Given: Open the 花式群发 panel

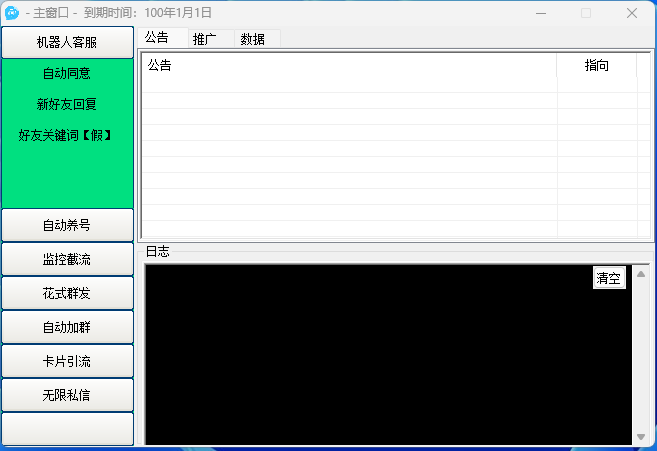Looking at the screenshot, I should pyautogui.click(x=67, y=293).
